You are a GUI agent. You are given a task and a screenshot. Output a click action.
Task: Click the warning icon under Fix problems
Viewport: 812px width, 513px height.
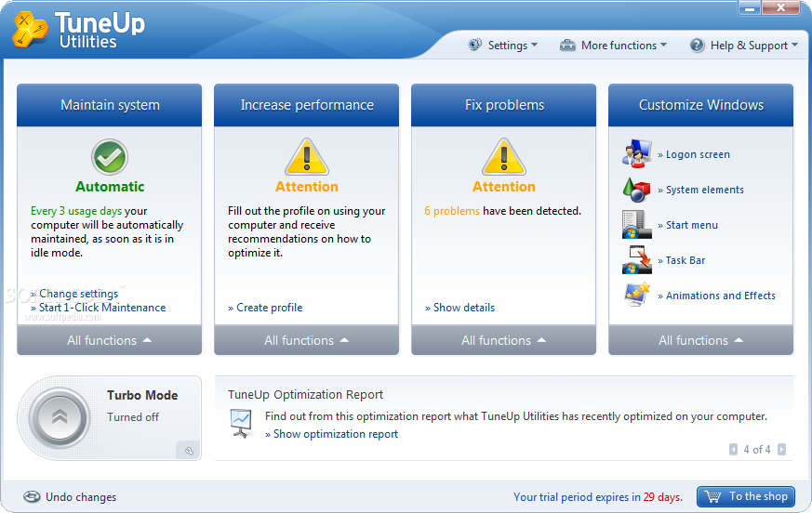coord(504,156)
